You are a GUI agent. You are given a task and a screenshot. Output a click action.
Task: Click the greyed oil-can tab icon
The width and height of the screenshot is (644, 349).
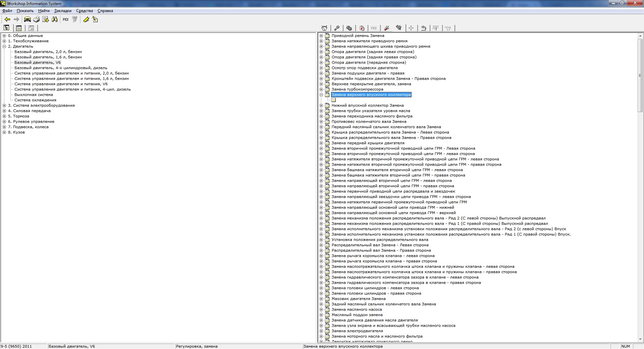448,28
